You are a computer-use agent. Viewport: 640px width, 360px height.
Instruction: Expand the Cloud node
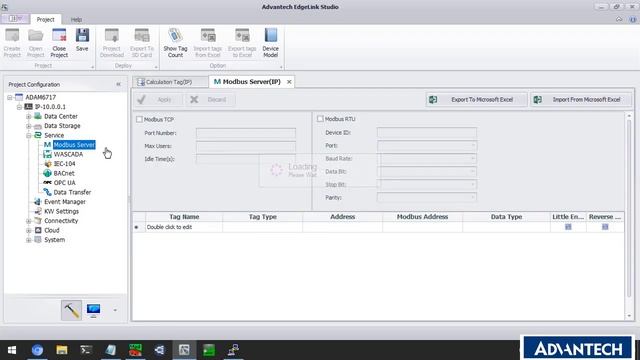(29, 231)
